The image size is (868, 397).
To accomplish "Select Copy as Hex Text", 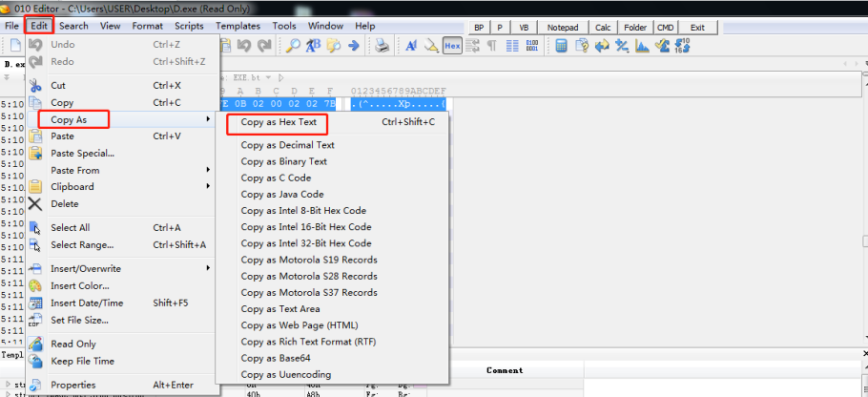I will tap(332, 122).
